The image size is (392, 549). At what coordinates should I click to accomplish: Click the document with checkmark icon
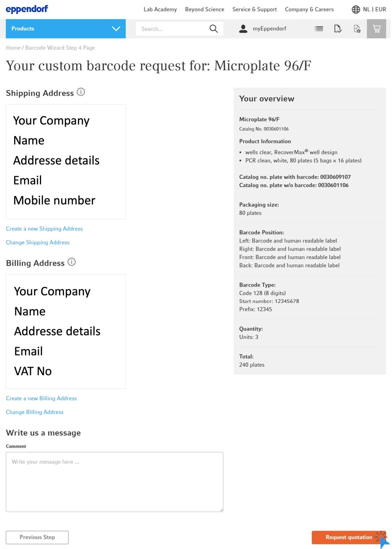338,29
